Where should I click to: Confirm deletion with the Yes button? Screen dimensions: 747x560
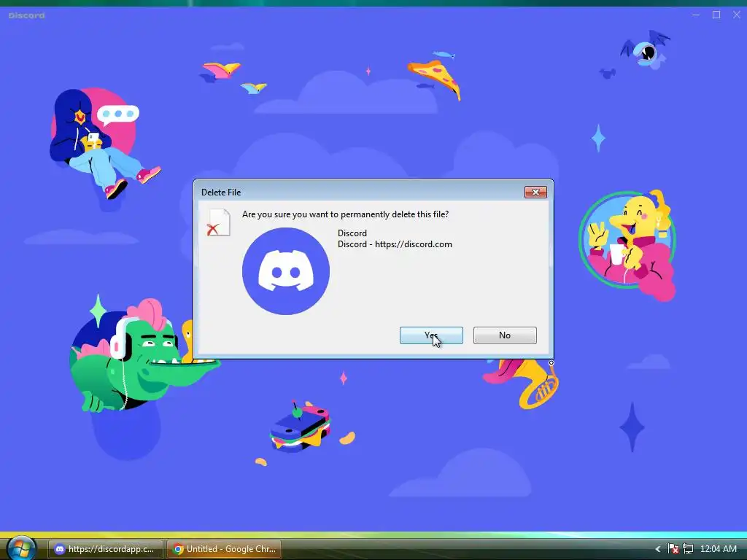coord(431,335)
